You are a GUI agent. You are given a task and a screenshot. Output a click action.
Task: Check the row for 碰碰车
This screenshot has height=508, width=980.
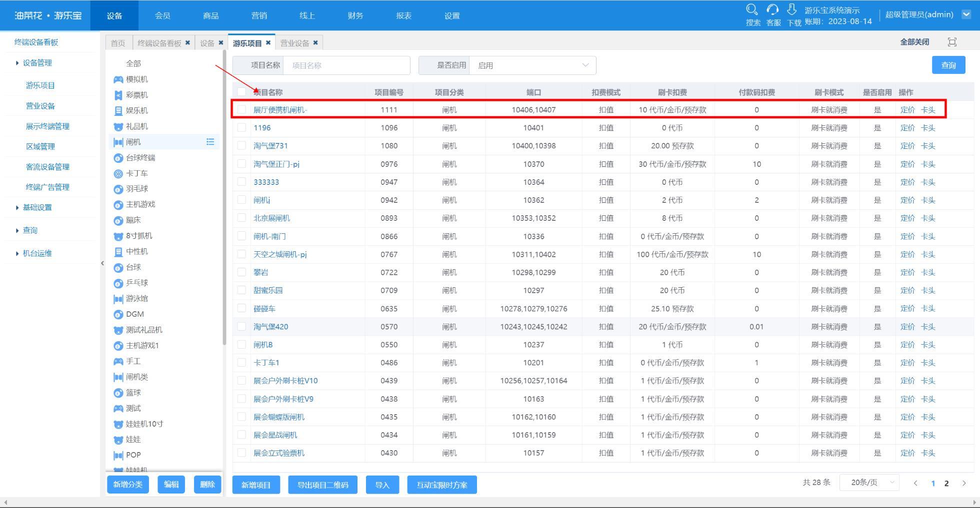[x=241, y=308]
